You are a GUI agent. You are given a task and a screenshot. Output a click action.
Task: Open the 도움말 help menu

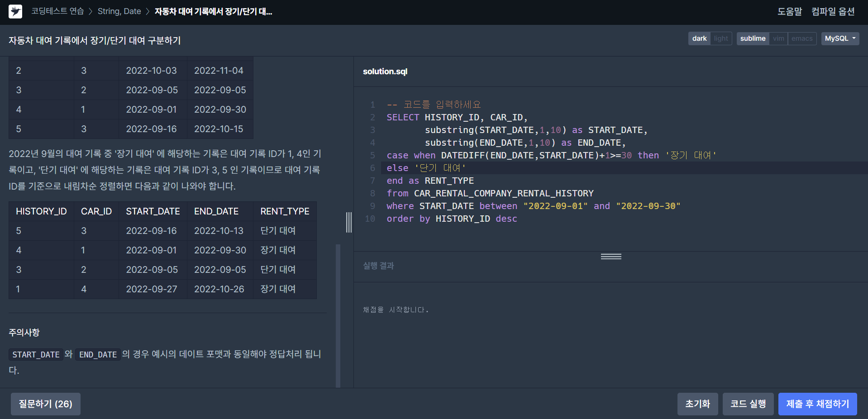[790, 12]
